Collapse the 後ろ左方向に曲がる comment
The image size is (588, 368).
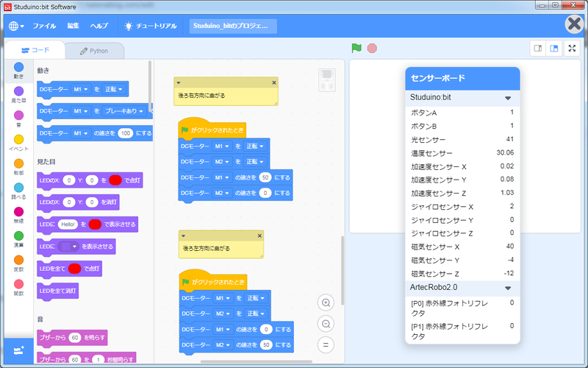click(183, 236)
